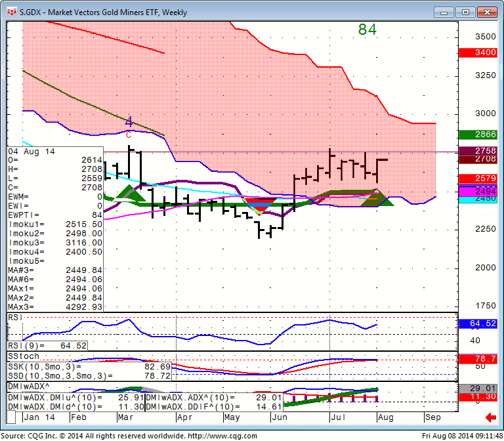The image size is (504, 441).
Task: Click the red 11.30 DMI value label
Action: 478,396
